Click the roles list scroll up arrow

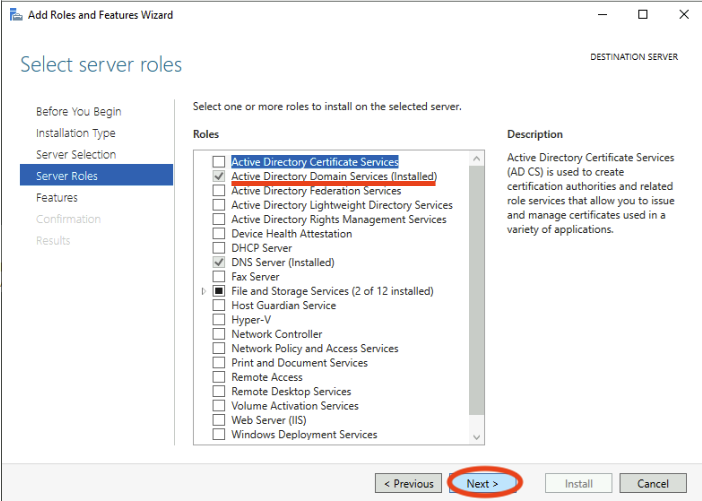click(476, 158)
